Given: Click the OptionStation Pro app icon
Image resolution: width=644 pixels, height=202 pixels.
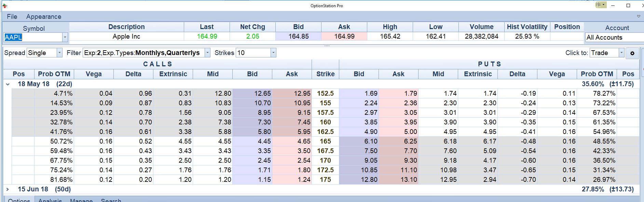Looking at the screenshot, I should (5, 5).
